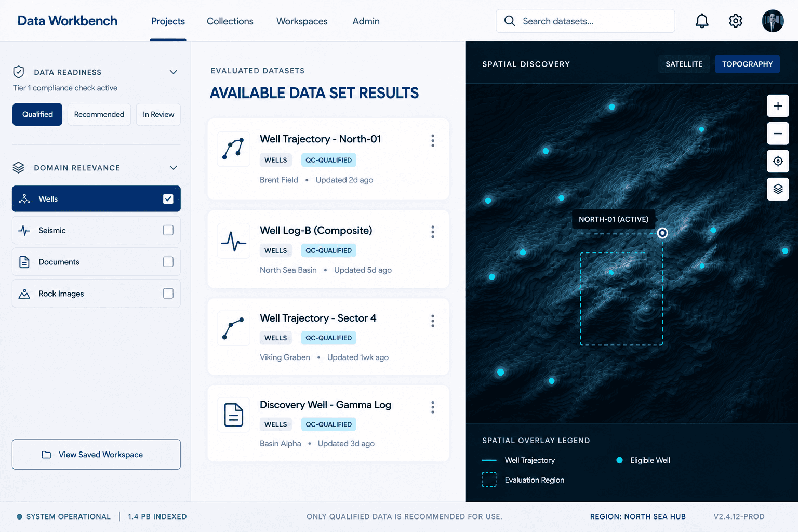Click the Well Trajectory legend line swatch
798x532 pixels.
click(x=489, y=460)
